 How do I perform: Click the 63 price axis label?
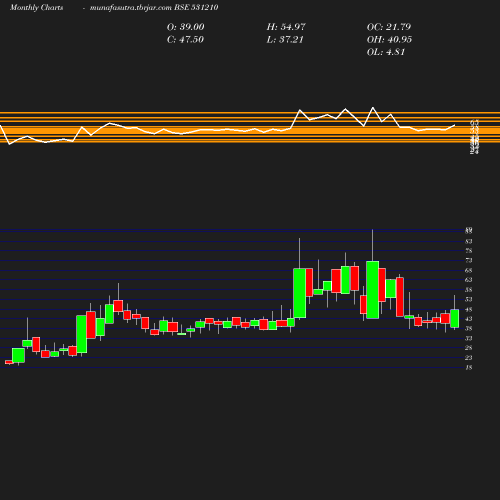pos(469,280)
